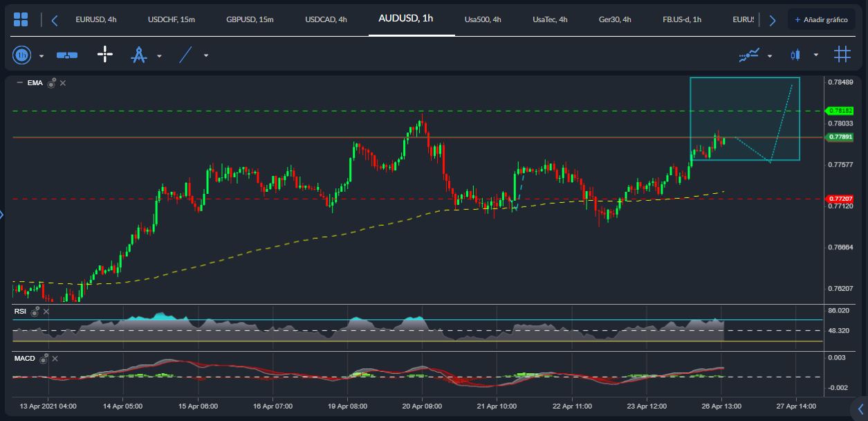The height and width of the screenshot is (421, 868).
Task: Open the RSI indicator settings gear
Action: [35, 312]
